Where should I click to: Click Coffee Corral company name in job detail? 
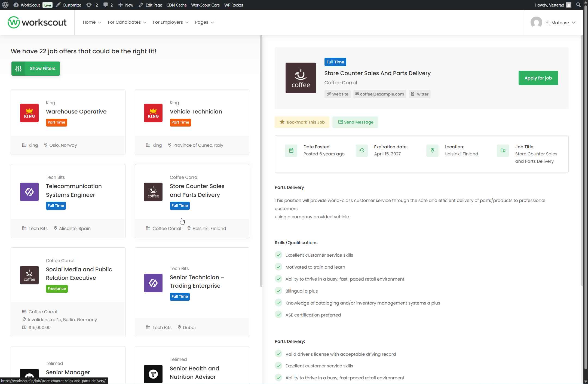(x=341, y=83)
